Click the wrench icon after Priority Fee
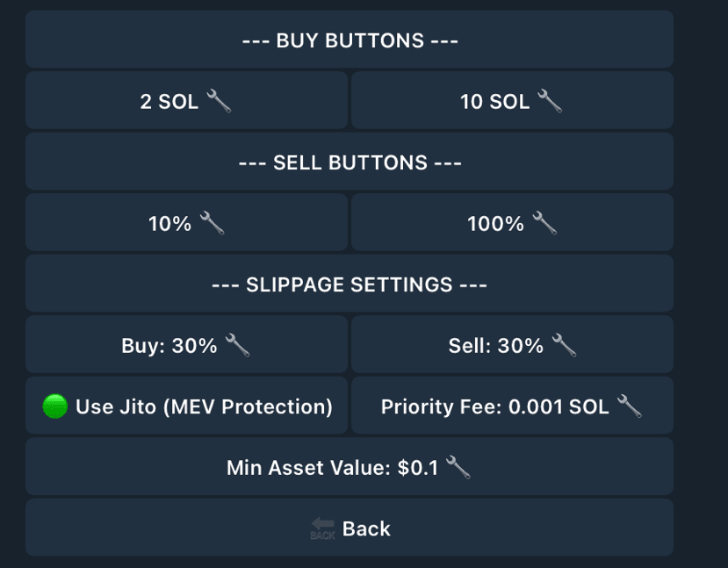Screen dimensions: 728x568 tap(629, 406)
